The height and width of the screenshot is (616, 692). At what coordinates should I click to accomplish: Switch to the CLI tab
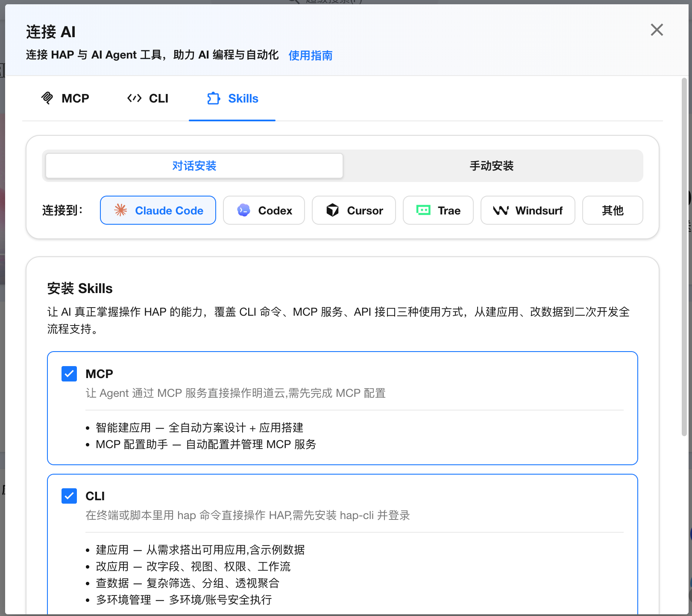pos(148,99)
